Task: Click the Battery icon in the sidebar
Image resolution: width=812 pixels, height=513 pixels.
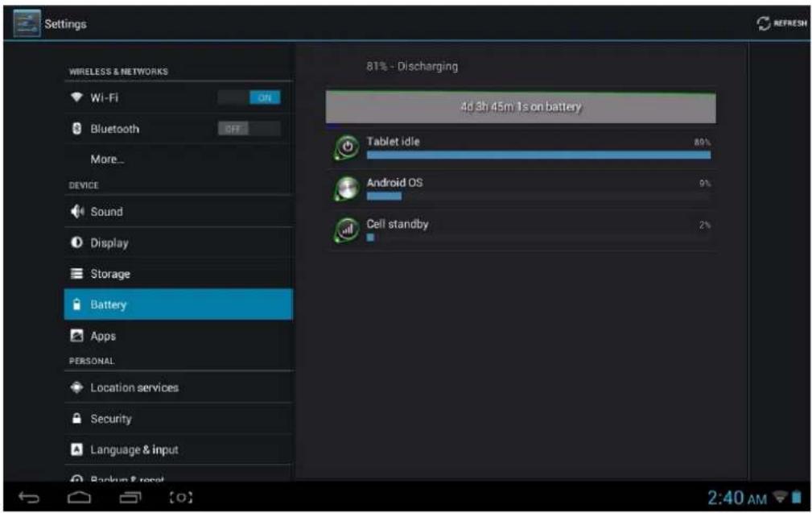Action: tap(76, 304)
